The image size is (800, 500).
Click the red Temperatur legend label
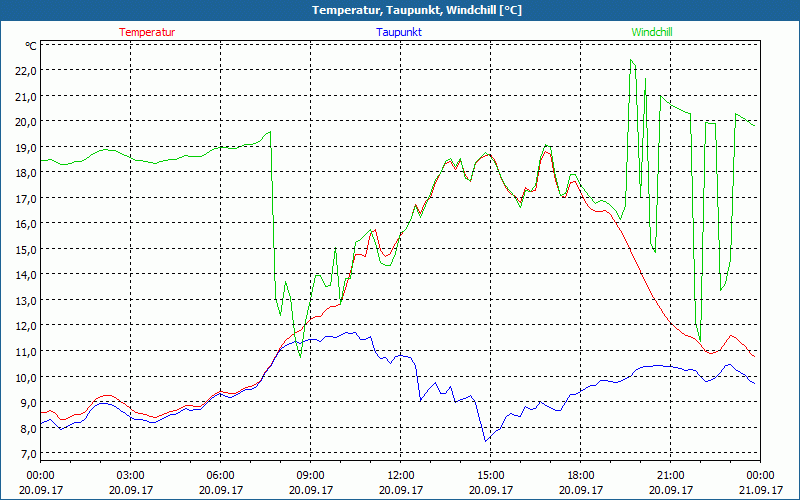147,32
